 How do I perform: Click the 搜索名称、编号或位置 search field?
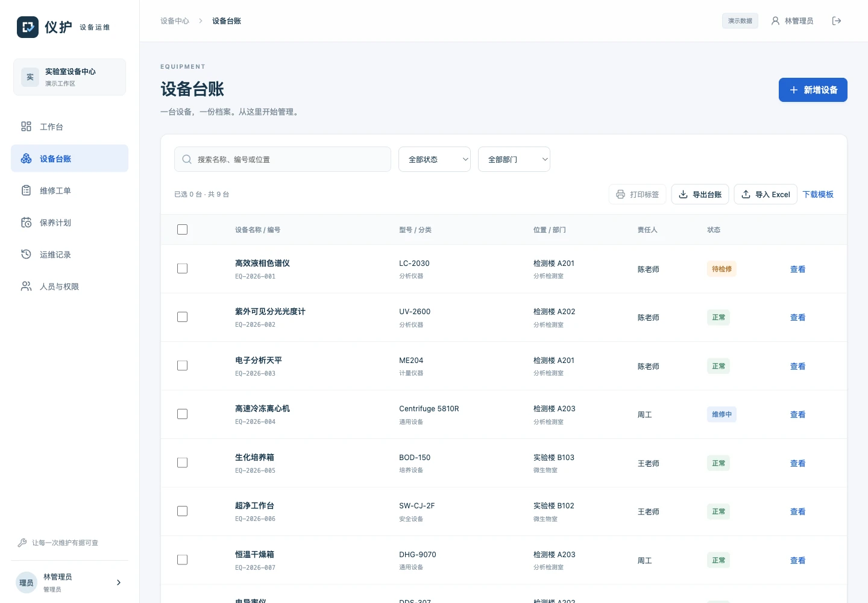point(283,159)
